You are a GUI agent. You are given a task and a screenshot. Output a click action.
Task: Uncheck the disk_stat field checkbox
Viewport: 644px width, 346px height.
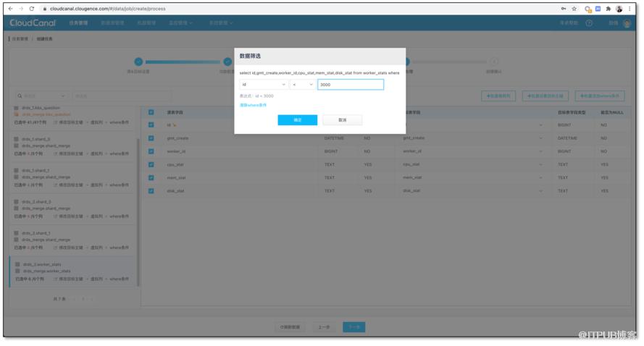point(151,191)
